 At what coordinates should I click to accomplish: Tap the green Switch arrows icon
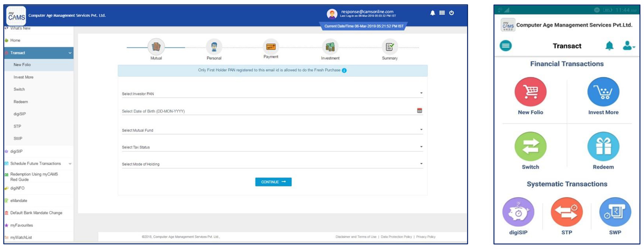(530, 147)
